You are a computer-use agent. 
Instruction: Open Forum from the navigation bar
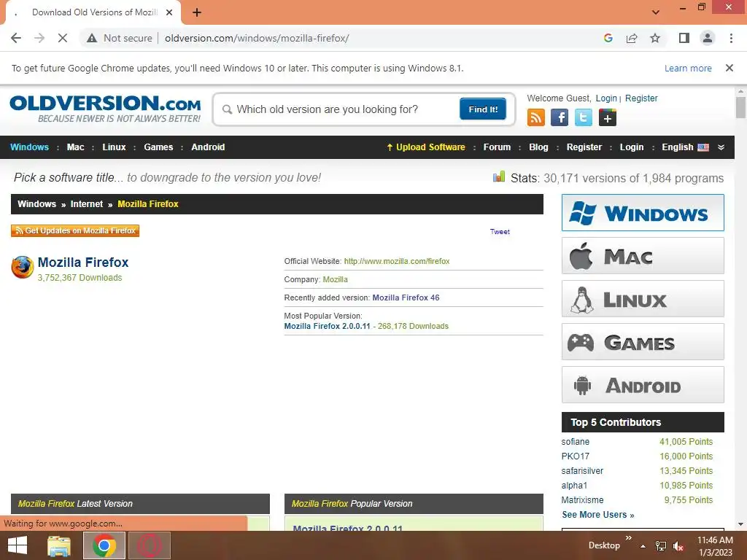[x=497, y=147]
